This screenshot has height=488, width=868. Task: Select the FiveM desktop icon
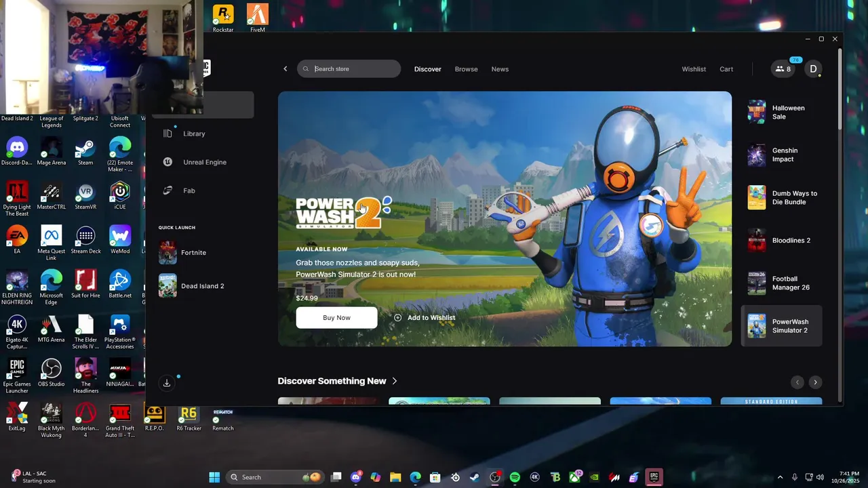pyautogui.click(x=258, y=18)
